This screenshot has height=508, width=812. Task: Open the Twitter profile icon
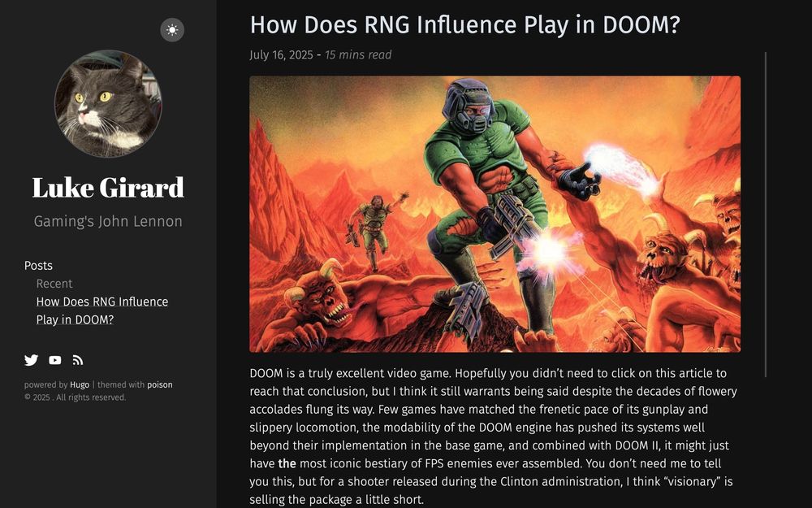pos(31,360)
